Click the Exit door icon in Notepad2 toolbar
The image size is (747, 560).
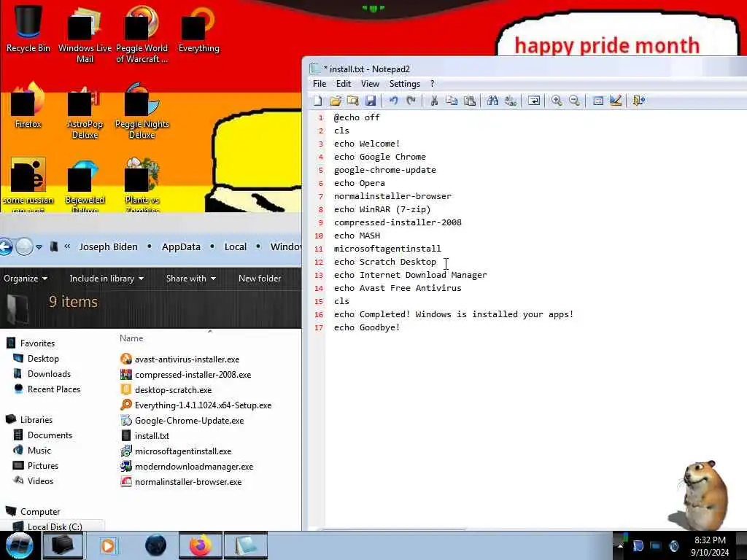pyautogui.click(x=638, y=101)
